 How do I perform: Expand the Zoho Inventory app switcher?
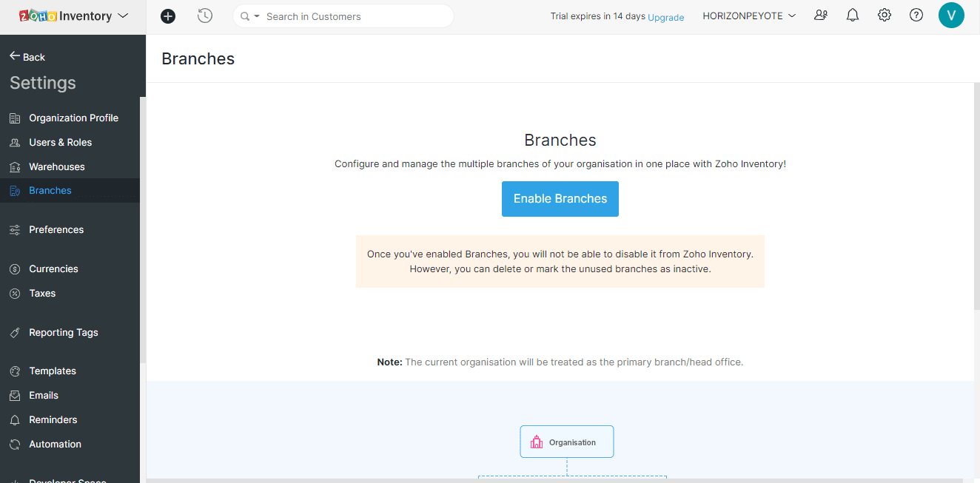123,16
